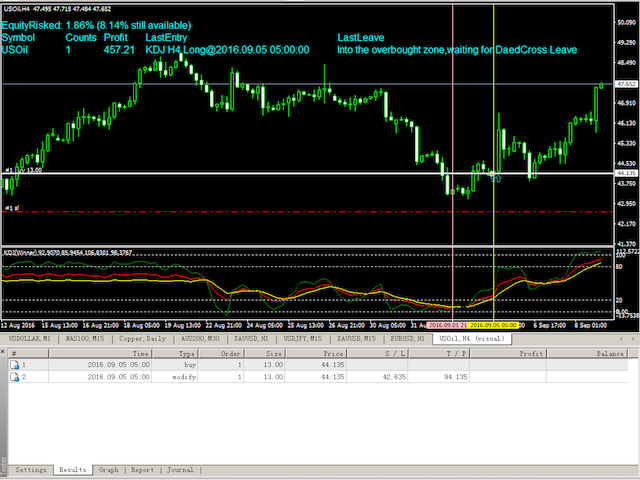Viewport: 640px width, 480px height.
Task: Click the stop loss value 42.635
Action: click(394, 377)
